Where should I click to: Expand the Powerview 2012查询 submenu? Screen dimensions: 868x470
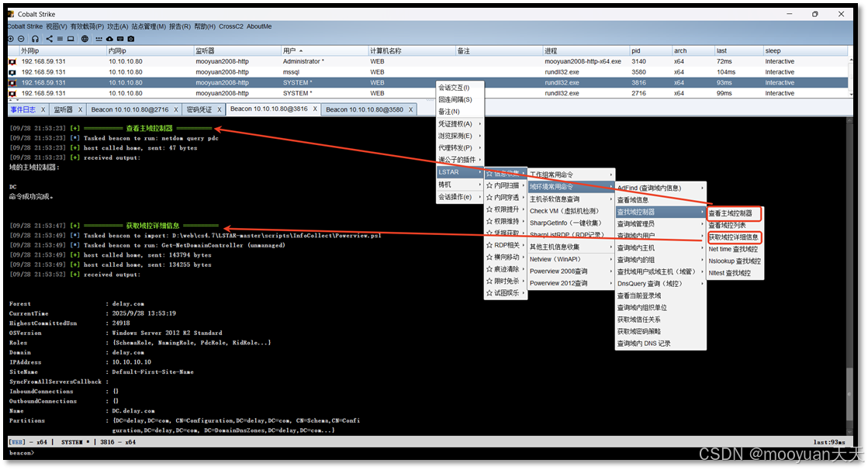coord(571,283)
